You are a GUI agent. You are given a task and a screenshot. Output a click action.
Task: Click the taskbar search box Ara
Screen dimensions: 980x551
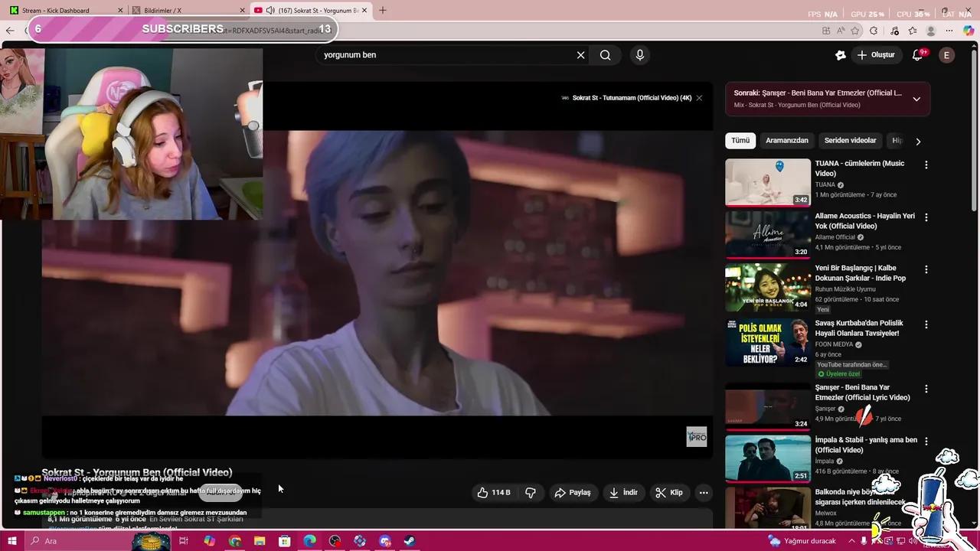[78, 541]
